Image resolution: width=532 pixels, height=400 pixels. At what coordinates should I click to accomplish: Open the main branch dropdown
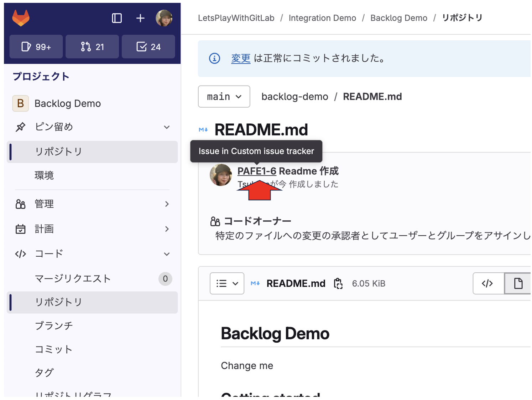224,97
